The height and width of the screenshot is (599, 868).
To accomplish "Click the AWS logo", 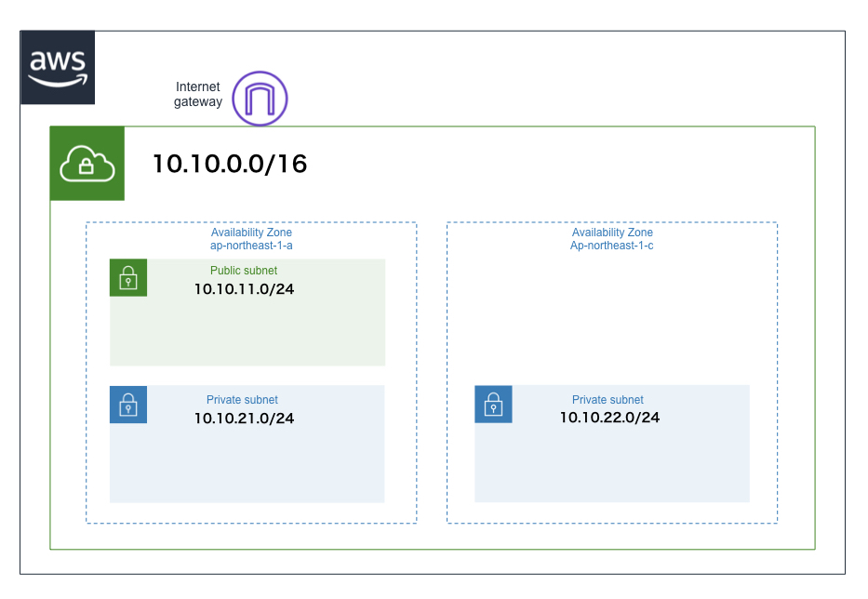I will pyautogui.click(x=58, y=67).
